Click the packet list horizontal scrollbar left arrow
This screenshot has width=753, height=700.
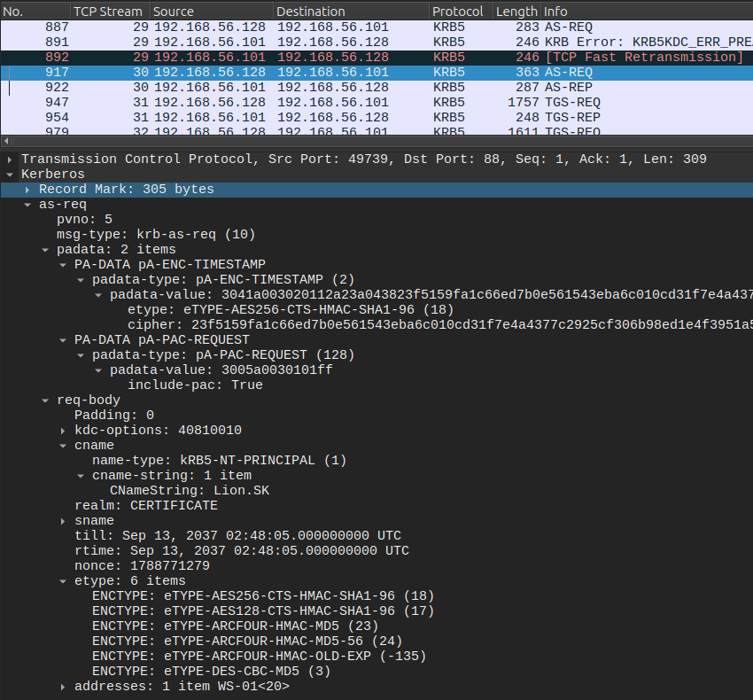pos(6,142)
